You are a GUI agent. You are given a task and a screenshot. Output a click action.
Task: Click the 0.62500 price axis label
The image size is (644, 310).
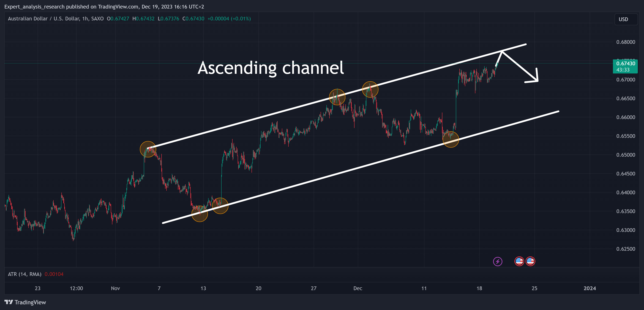[626, 249]
